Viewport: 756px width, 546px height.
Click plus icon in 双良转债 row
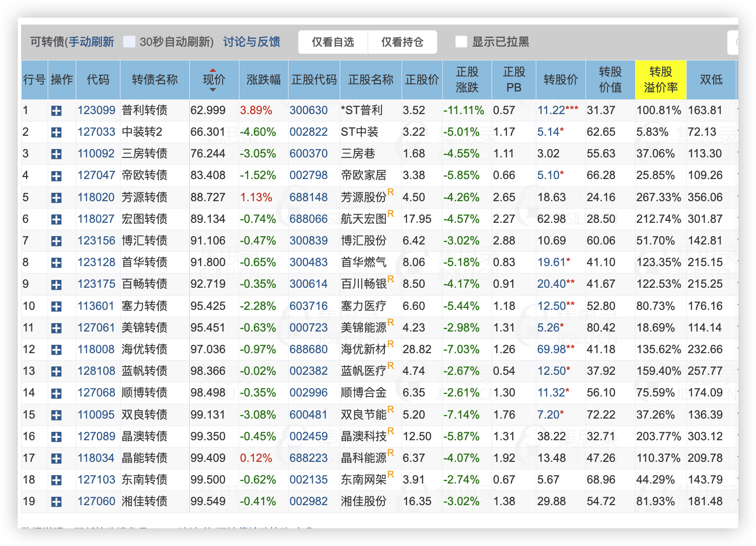(57, 416)
